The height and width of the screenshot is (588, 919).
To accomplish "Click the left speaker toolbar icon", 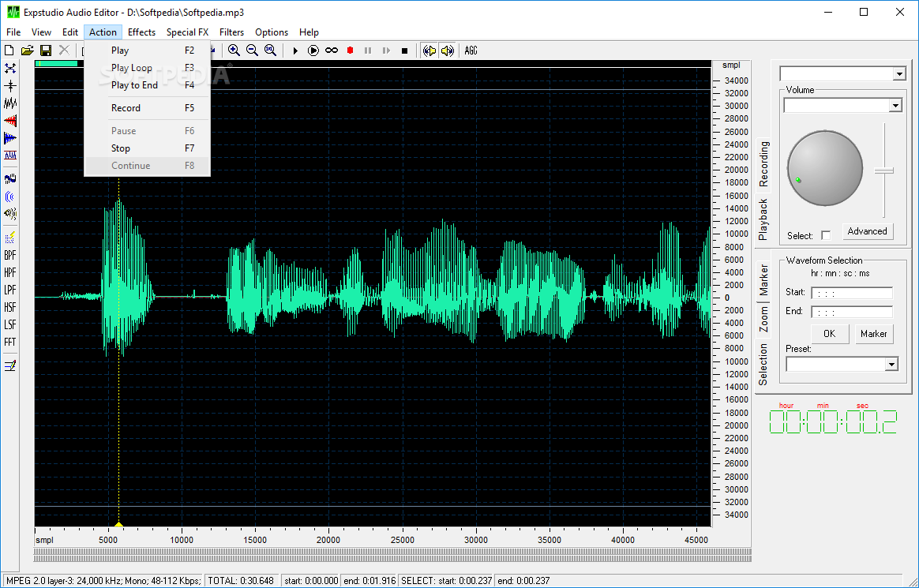I will point(429,51).
